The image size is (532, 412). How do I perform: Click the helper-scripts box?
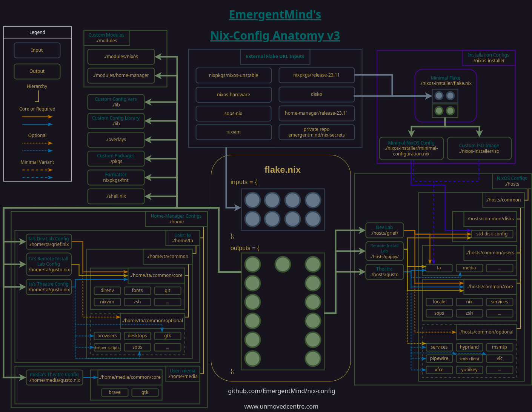107,347
